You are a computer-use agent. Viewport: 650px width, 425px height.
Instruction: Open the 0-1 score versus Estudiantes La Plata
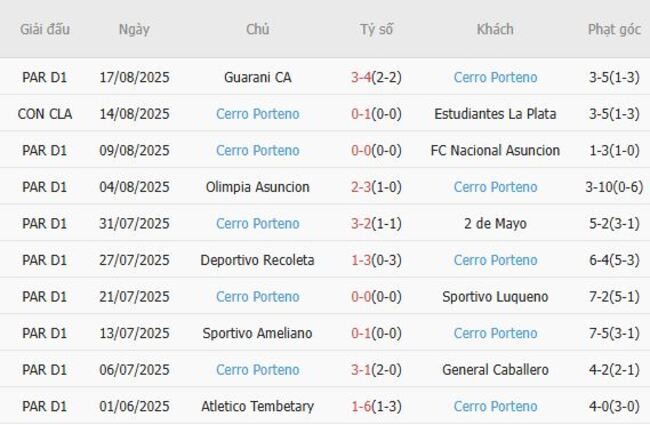pos(362,114)
